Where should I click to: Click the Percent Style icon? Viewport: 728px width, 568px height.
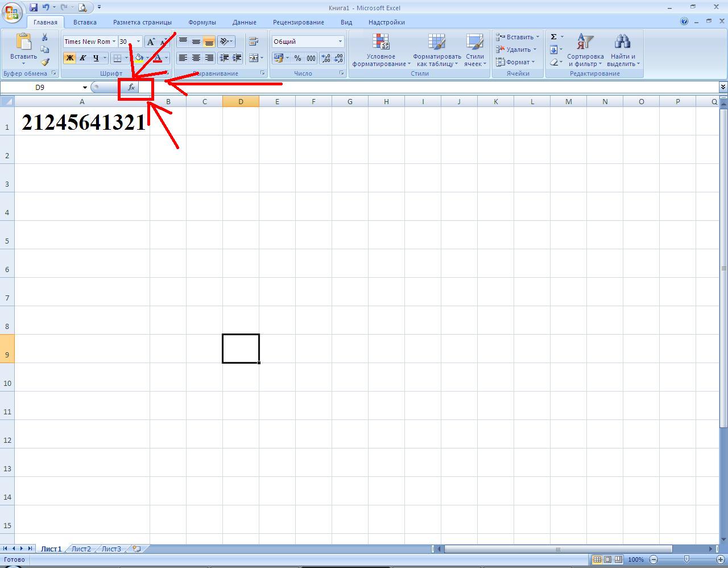click(297, 58)
